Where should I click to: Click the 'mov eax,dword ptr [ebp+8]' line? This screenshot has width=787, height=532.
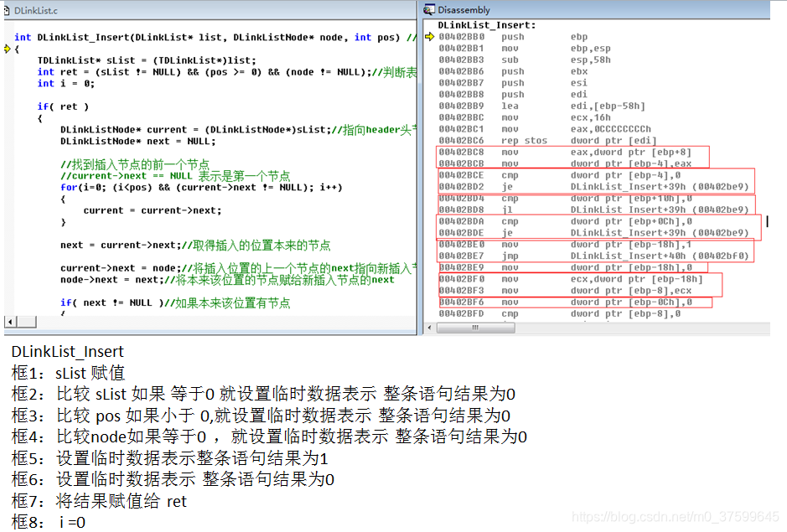[565, 152]
